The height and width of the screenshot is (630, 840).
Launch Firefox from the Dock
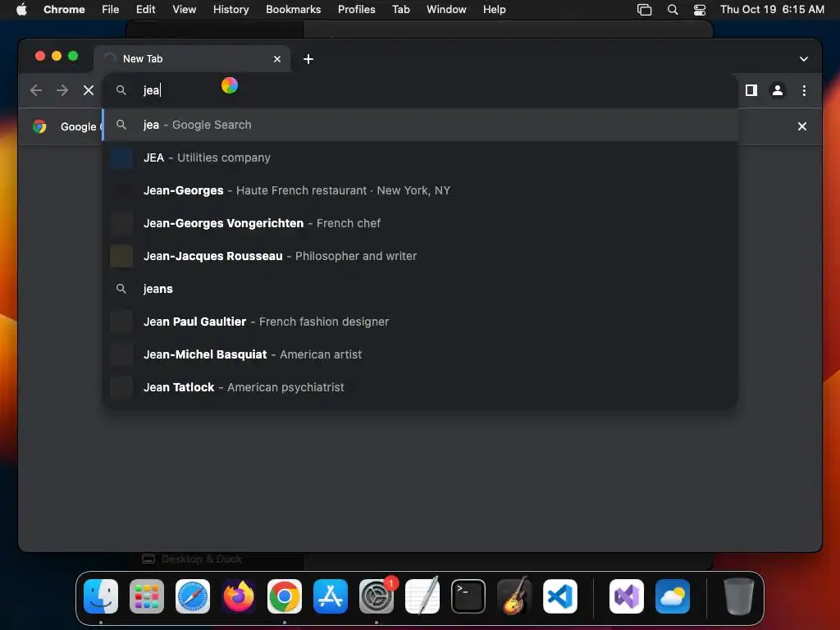point(239,596)
